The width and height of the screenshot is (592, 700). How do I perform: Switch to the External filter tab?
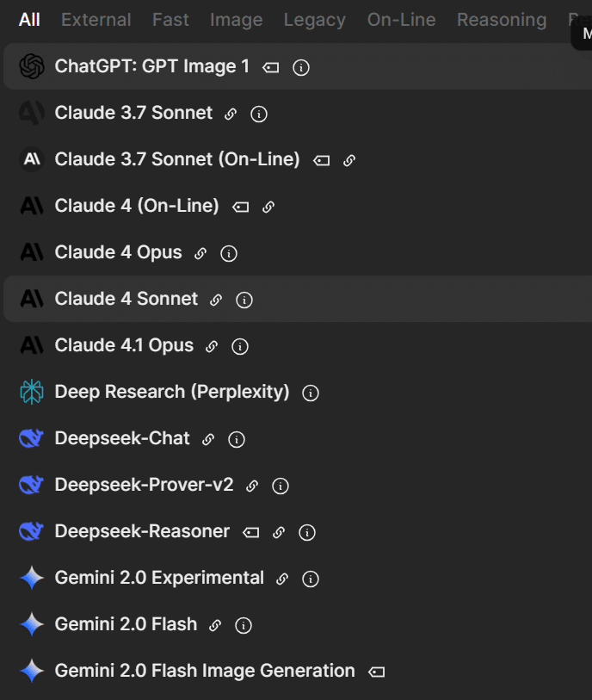[96, 20]
